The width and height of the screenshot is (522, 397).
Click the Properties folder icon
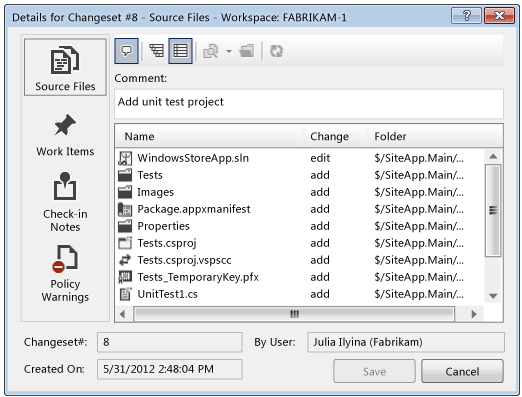tap(125, 226)
